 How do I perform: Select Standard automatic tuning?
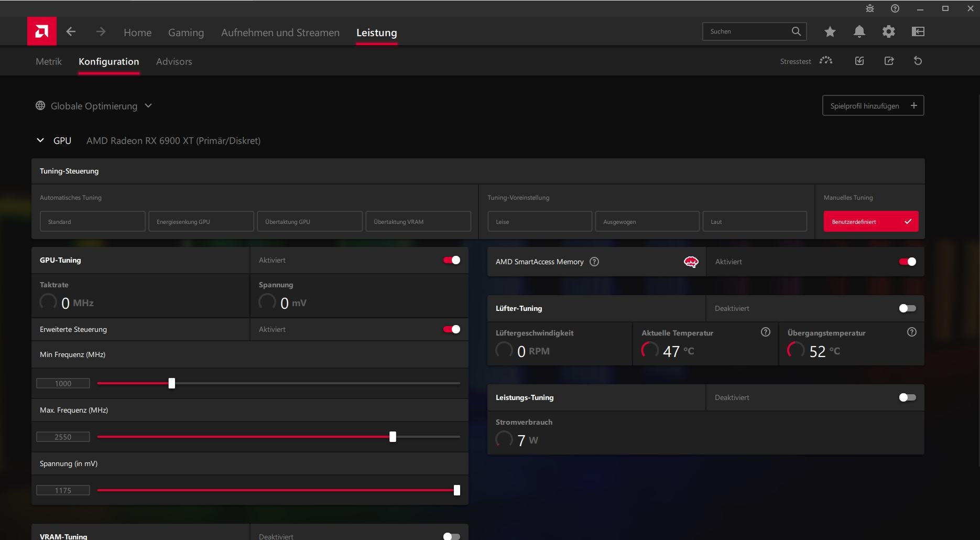pyautogui.click(x=93, y=221)
